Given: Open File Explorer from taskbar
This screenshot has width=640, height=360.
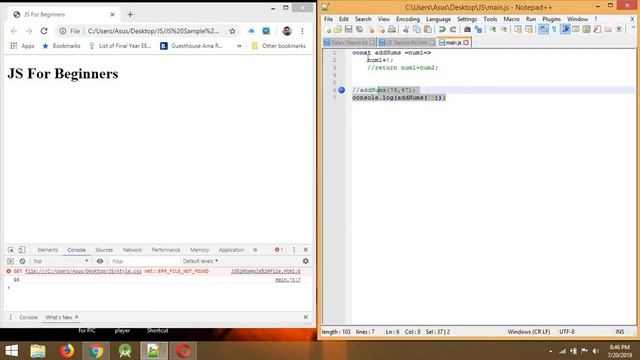Looking at the screenshot, I should tap(38, 351).
